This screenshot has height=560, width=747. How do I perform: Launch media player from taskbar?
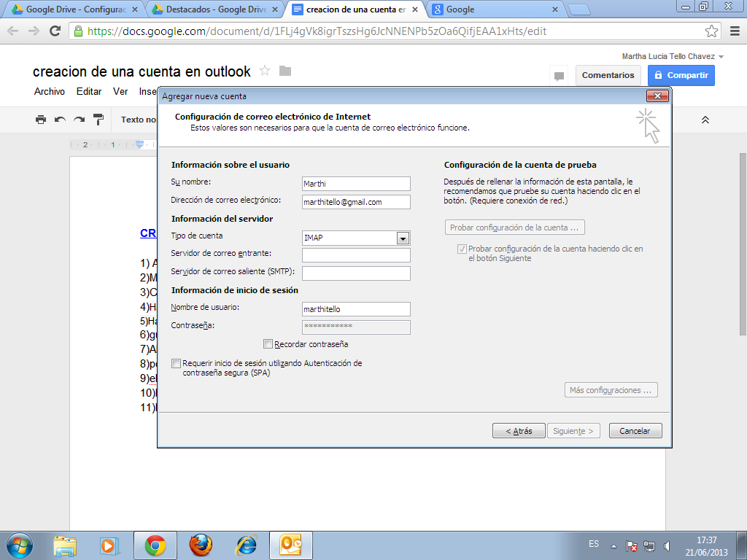[x=109, y=545]
